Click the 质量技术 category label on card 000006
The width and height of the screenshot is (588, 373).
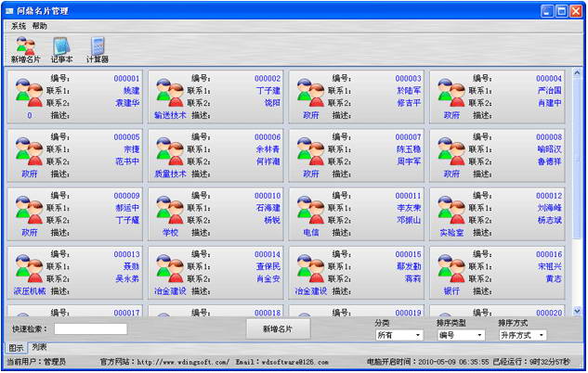[170, 174]
